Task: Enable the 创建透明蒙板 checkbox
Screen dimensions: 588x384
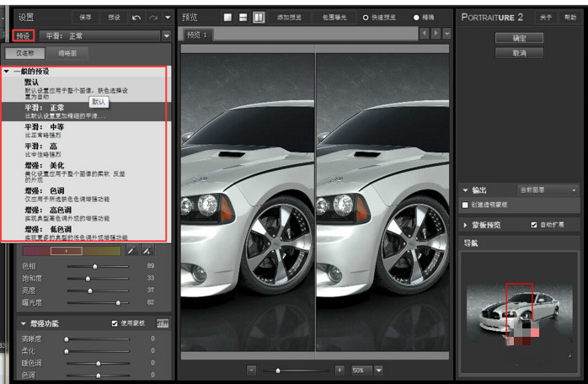Action: point(466,205)
